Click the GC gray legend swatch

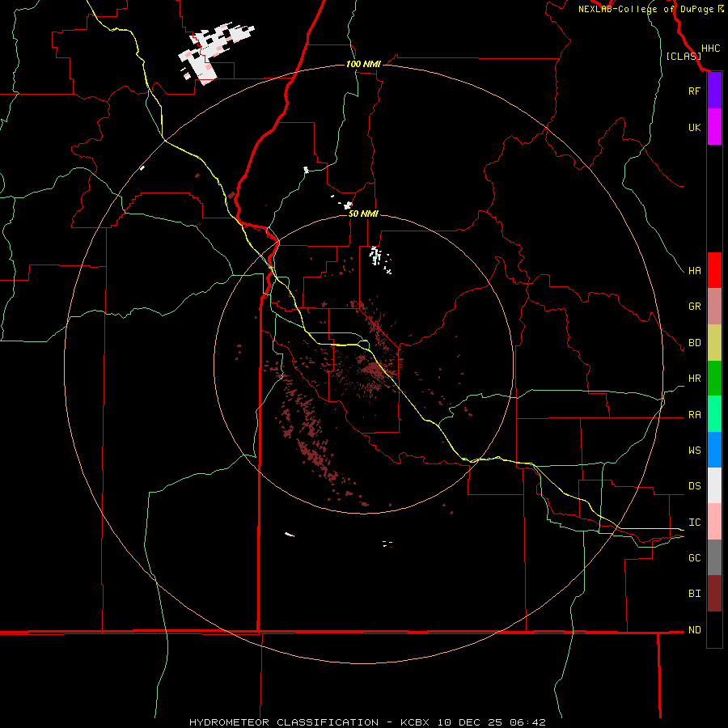click(714, 557)
